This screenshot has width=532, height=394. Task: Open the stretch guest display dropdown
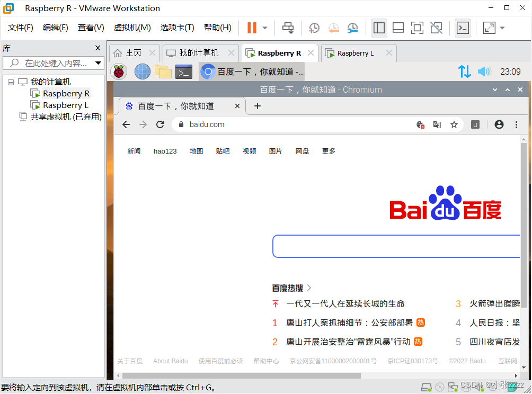pyautogui.click(x=501, y=28)
